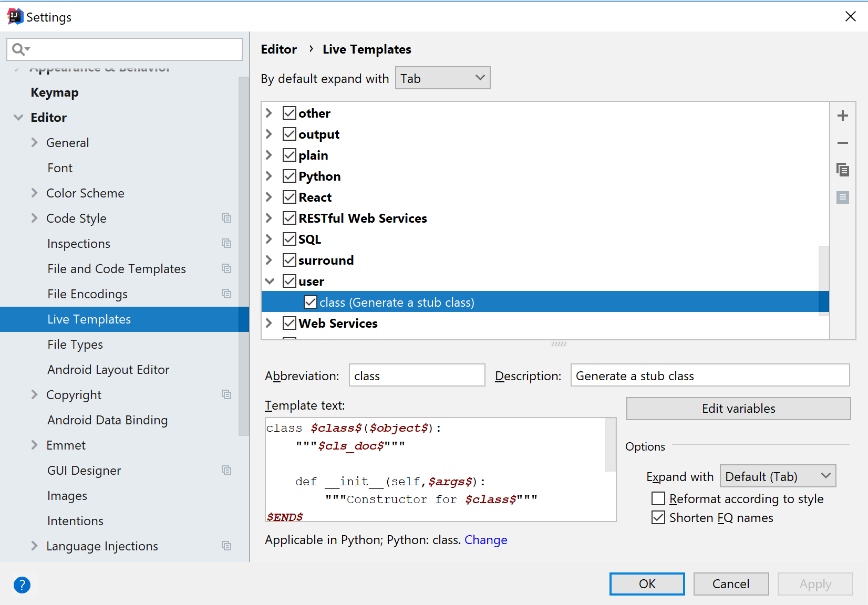This screenshot has width=868, height=605.
Task: Click the Abbreviation input field
Action: point(417,375)
